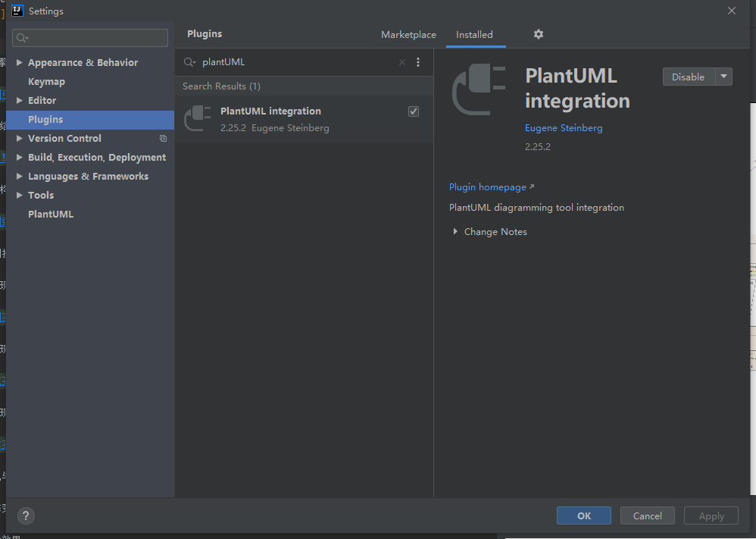Click the copy icon beside Version Control
Image resolution: width=756 pixels, height=539 pixels.
click(163, 139)
